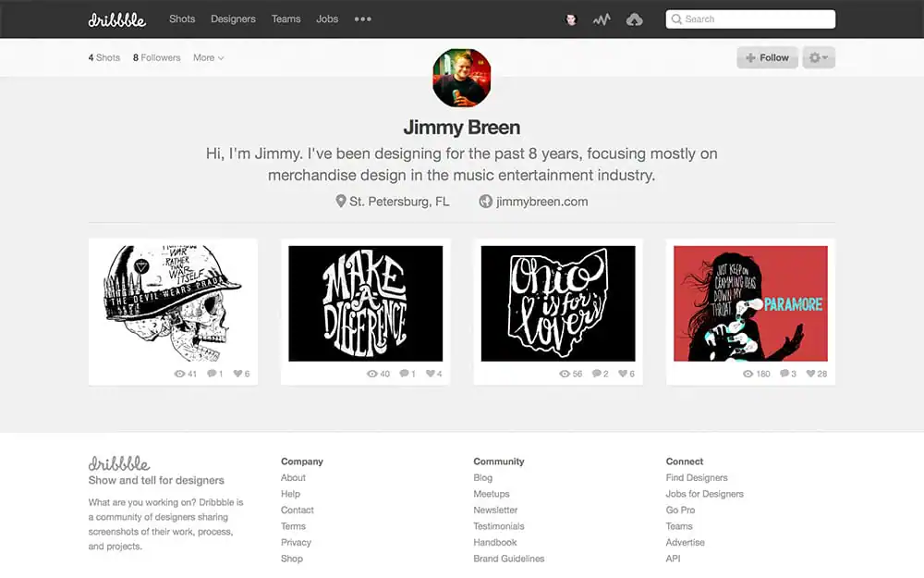Open the Shots menu item
This screenshot has height=578, width=924.
[182, 18]
